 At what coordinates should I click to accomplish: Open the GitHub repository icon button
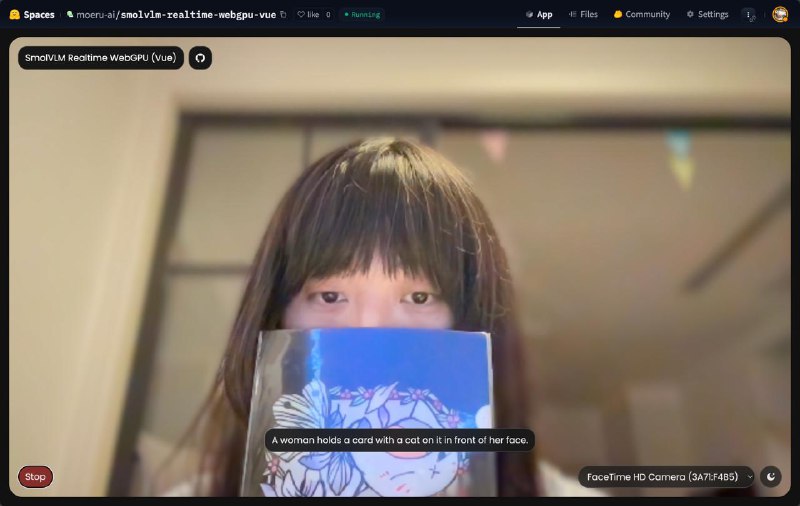tap(200, 58)
